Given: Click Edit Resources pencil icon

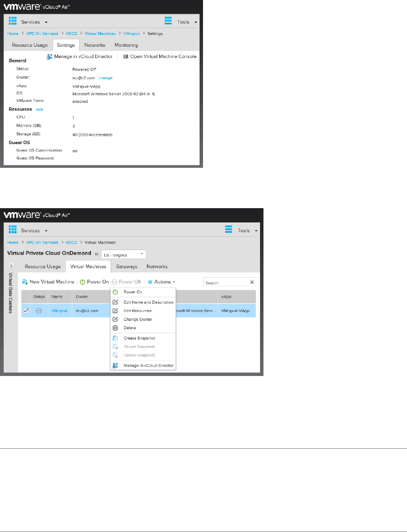Looking at the screenshot, I should point(115,311).
